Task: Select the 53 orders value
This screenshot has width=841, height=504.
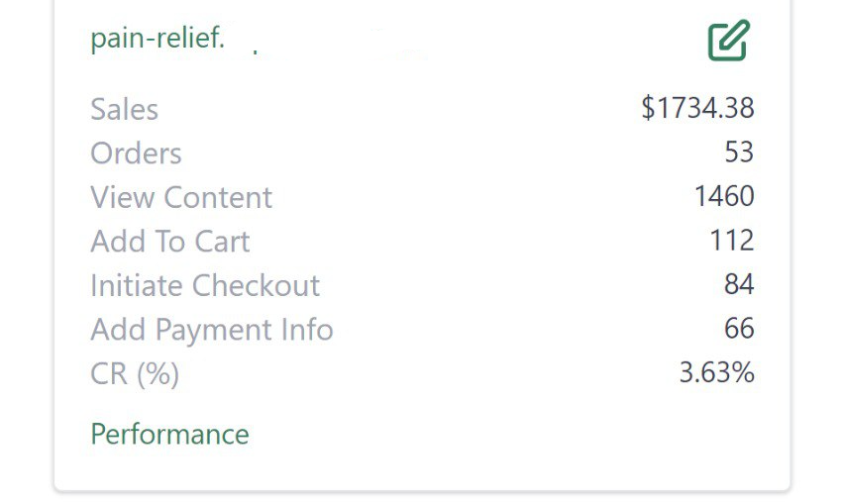Action: click(x=739, y=152)
